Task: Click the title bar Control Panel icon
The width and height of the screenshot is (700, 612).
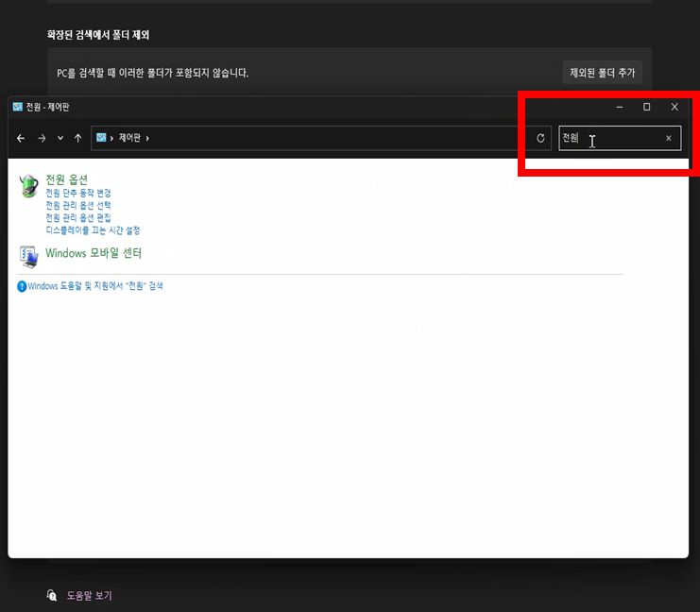Action: (17, 107)
